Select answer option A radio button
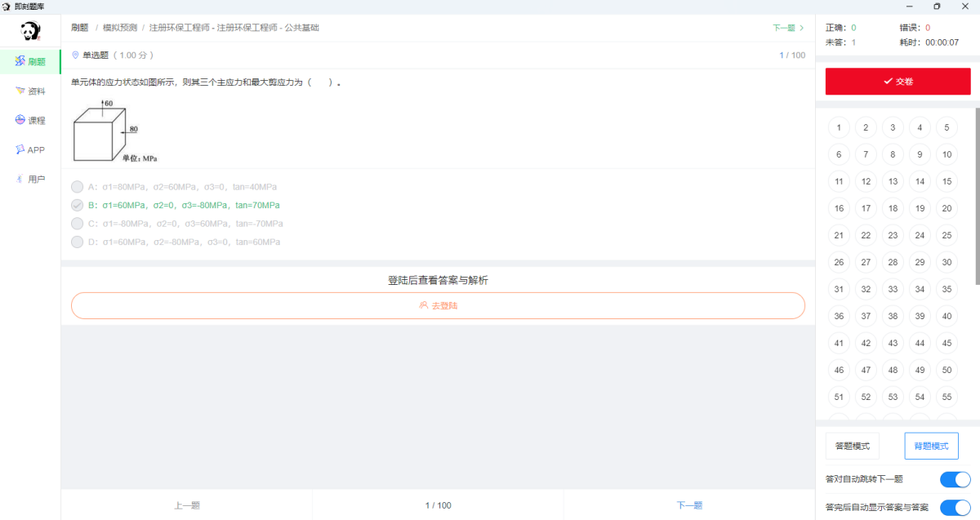 pyautogui.click(x=78, y=186)
